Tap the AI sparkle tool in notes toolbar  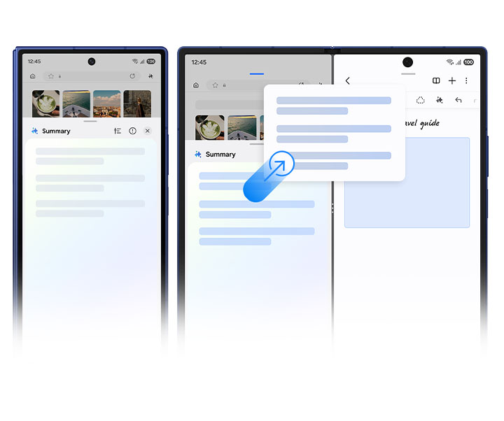[439, 100]
